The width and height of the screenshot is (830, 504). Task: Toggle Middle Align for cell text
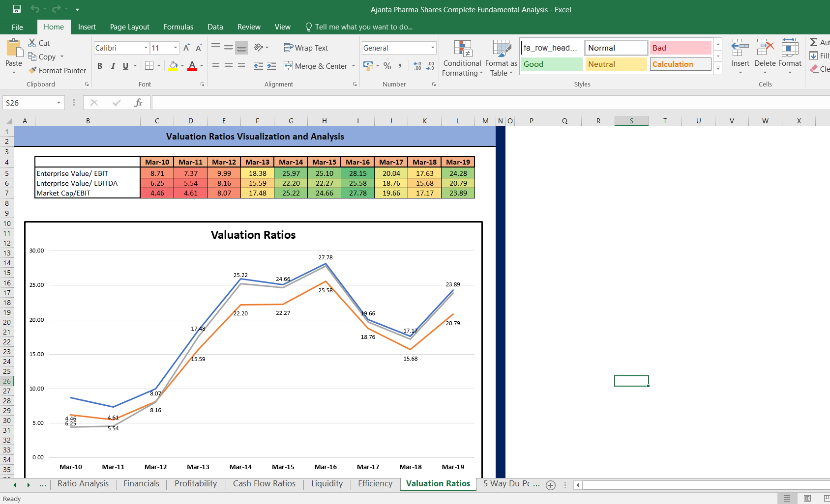coord(229,48)
